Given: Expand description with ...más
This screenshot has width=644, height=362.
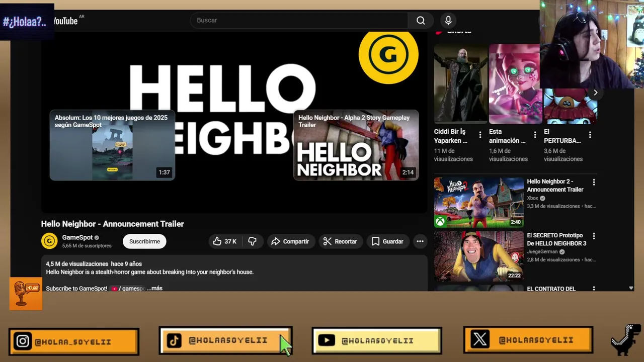Looking at the screenshot, I should [x=155, y=289].
